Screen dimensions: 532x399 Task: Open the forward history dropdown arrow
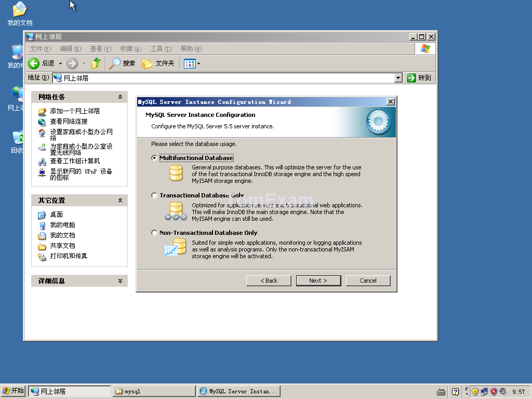84,63
